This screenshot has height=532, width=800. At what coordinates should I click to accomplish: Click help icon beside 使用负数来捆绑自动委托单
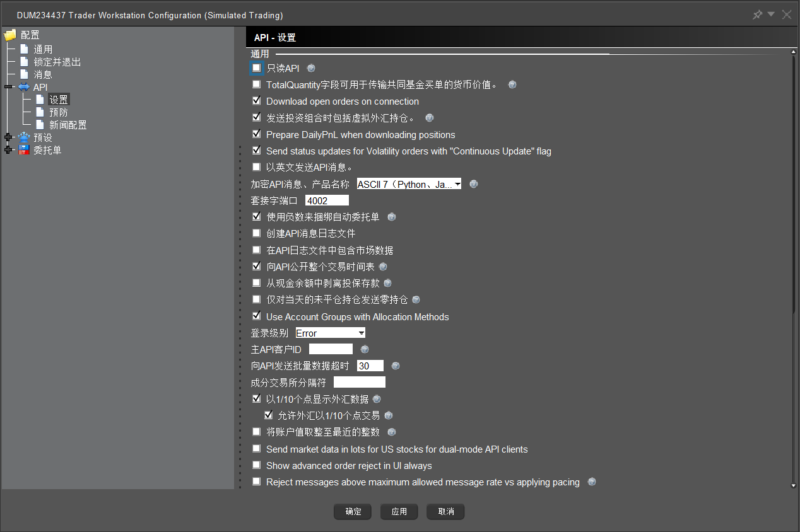tap(391, 217)
